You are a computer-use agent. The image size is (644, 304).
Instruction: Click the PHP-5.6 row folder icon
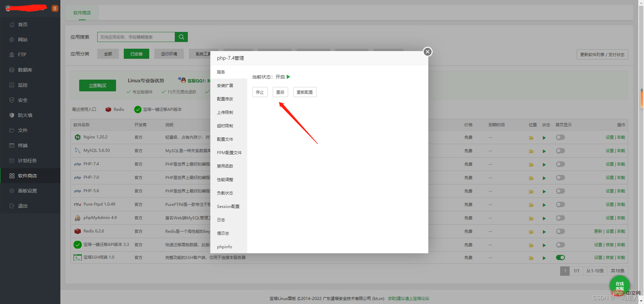[x=531, y=191]
